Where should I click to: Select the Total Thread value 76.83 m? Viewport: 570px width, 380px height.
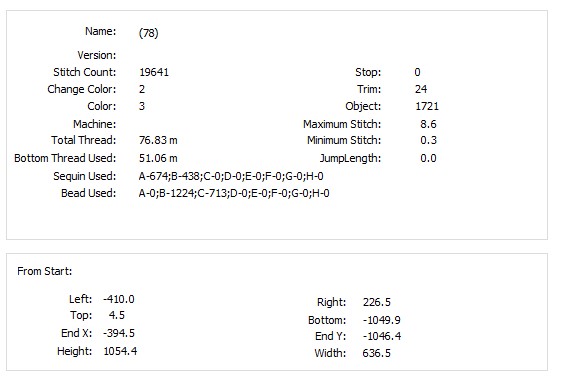158,140
